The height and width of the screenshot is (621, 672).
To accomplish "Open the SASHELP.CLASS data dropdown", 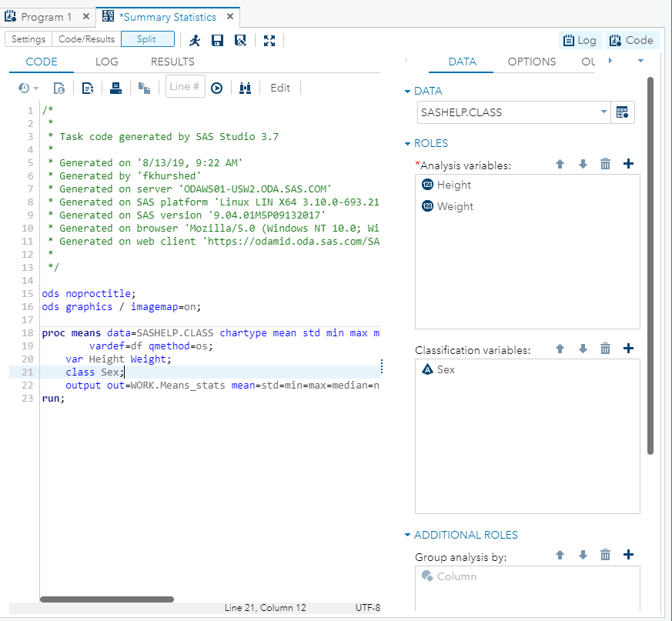I will click(x=603, y=112).
